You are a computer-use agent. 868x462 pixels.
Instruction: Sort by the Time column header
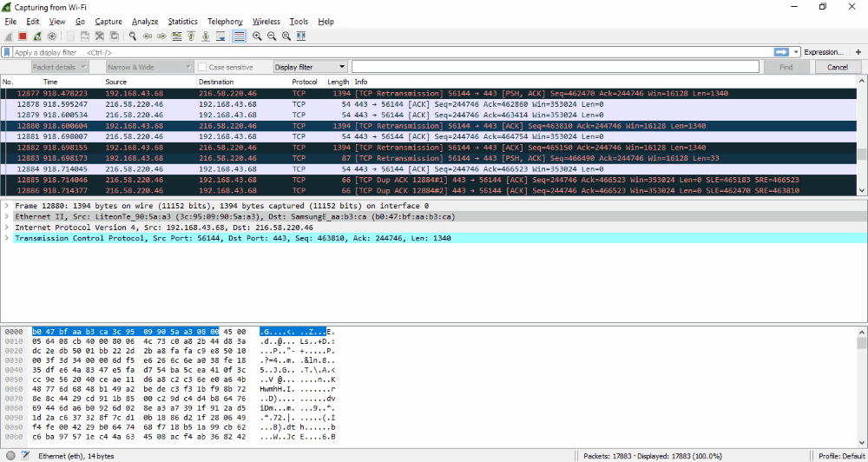(72, 82)
